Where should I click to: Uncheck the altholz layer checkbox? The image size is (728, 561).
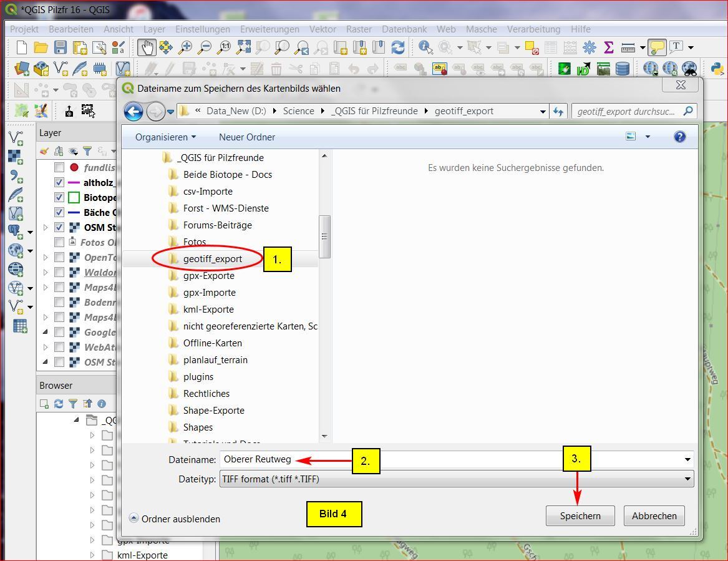[x=59, y=183]
